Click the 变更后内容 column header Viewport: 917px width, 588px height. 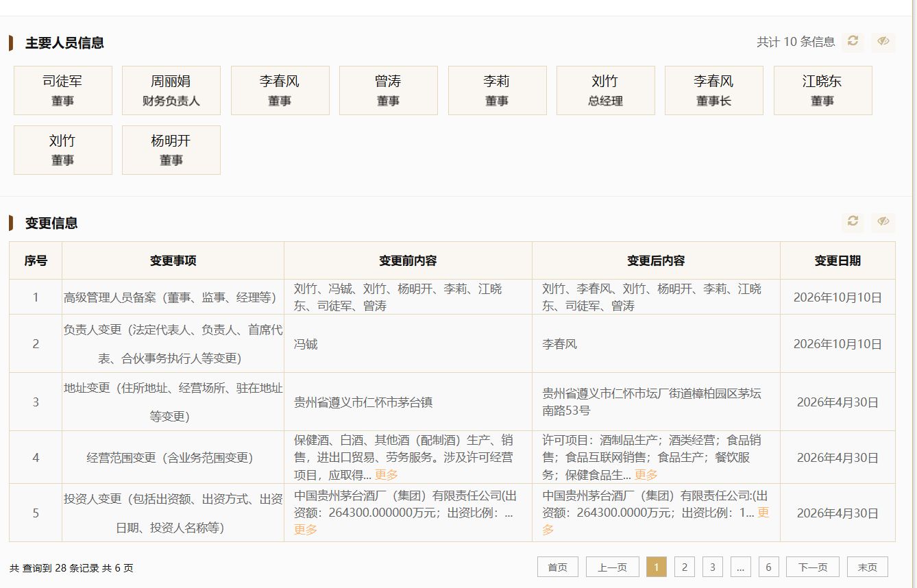point(657,260)
